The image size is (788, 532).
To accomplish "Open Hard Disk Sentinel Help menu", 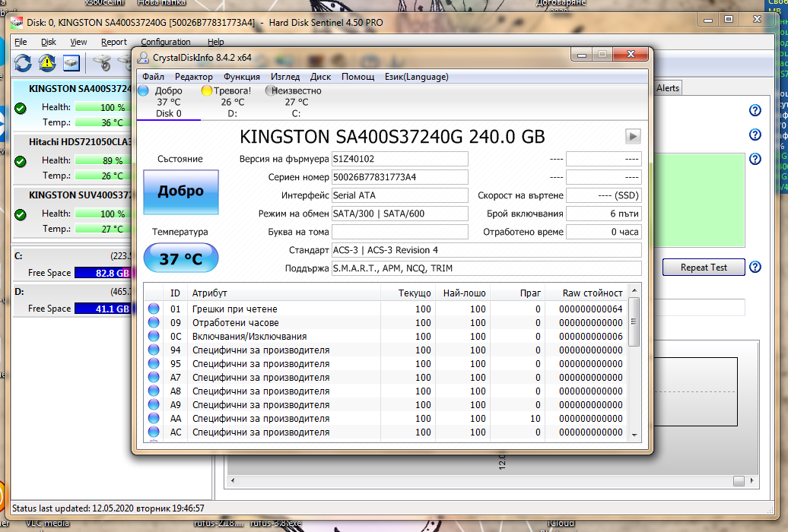I will (215, 42).
